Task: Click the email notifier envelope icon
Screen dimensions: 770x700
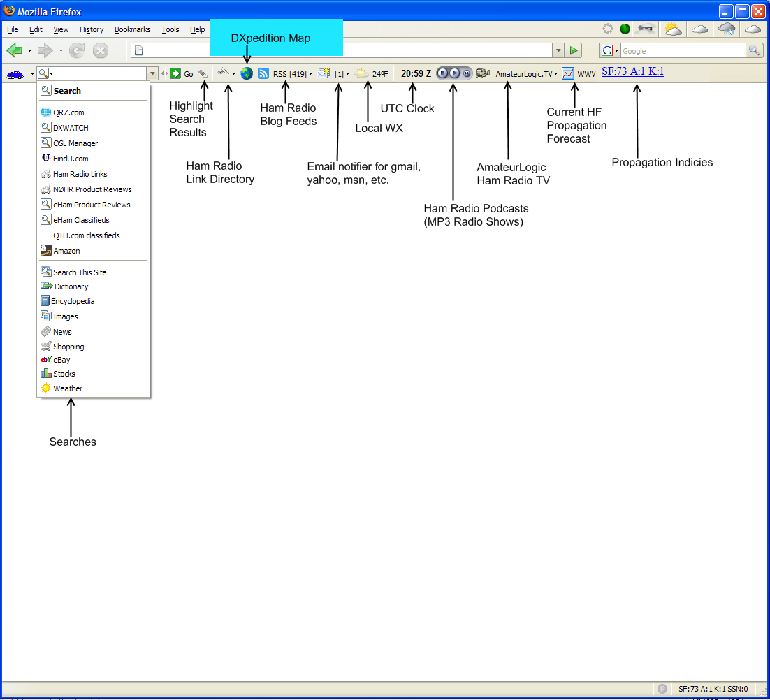Action: tap(323, 73)
